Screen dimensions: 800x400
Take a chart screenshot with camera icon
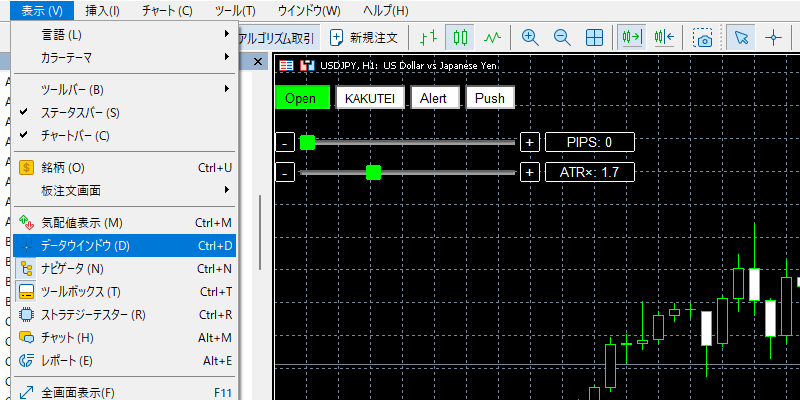tap(704, 38)
